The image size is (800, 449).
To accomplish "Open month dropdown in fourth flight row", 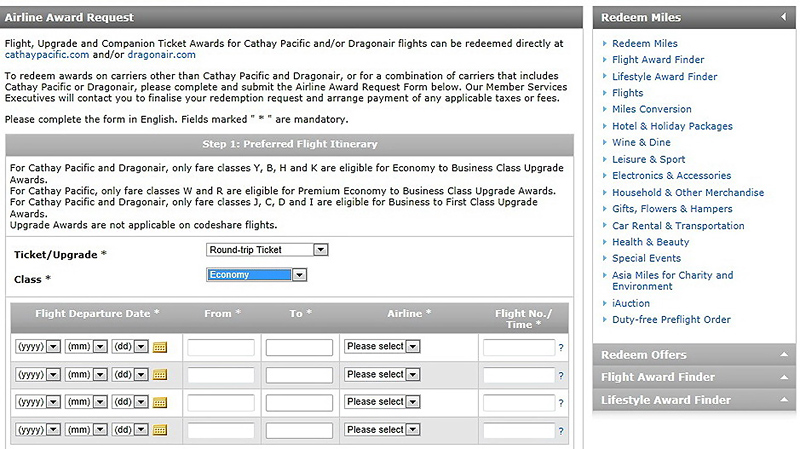I will (x=86, y=430).
